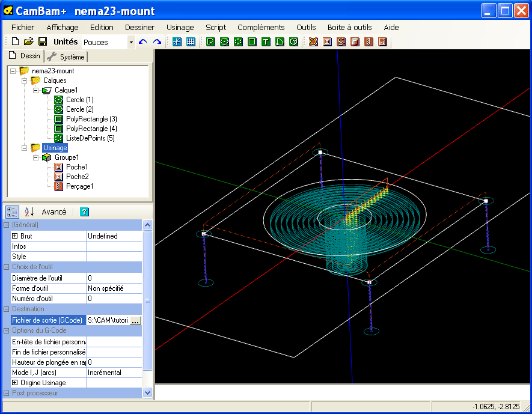Add a Pocket machining operation
This screenshot has width=532, height=414.
(x=328, y=41)
